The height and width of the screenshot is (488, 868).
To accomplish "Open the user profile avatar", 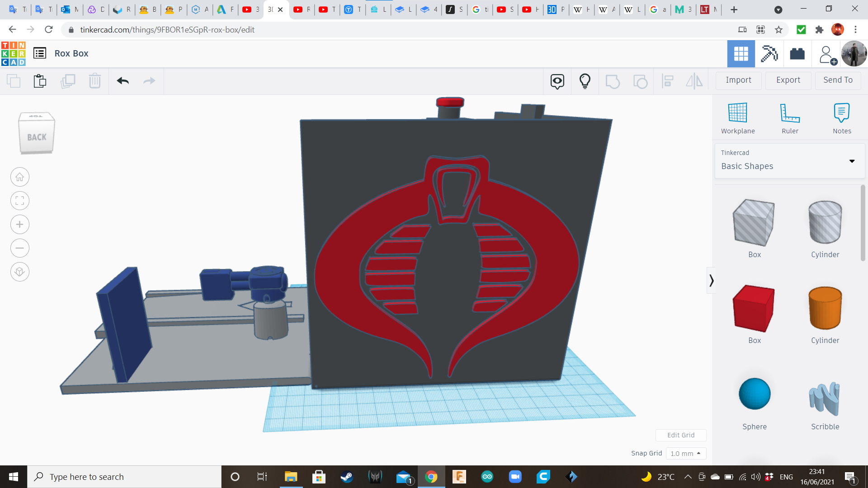I will [854, 54].
